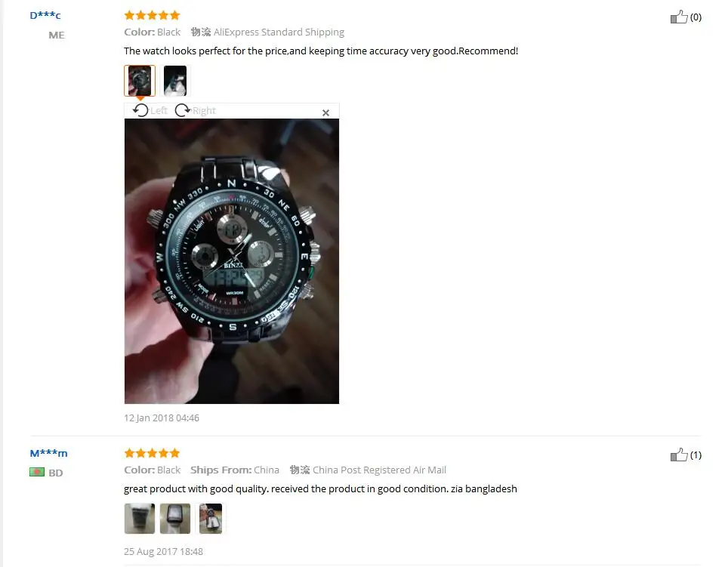Click the like count (0) on first review

(x=696, y=17)
